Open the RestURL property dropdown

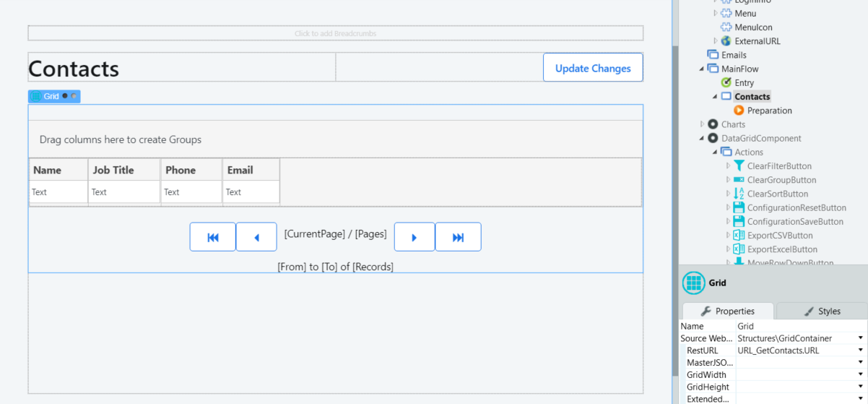(861, 351)
